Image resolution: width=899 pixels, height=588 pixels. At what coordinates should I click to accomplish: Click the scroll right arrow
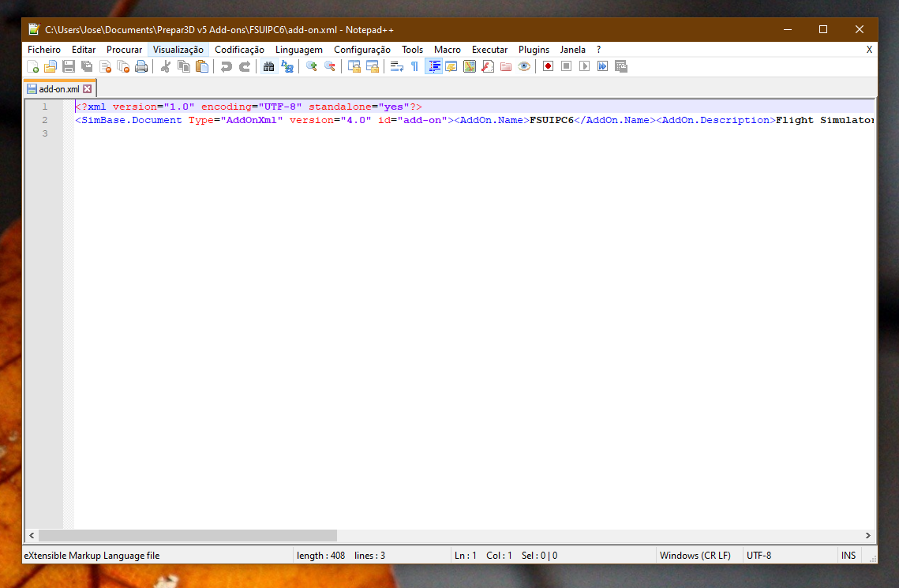[868, 535]
